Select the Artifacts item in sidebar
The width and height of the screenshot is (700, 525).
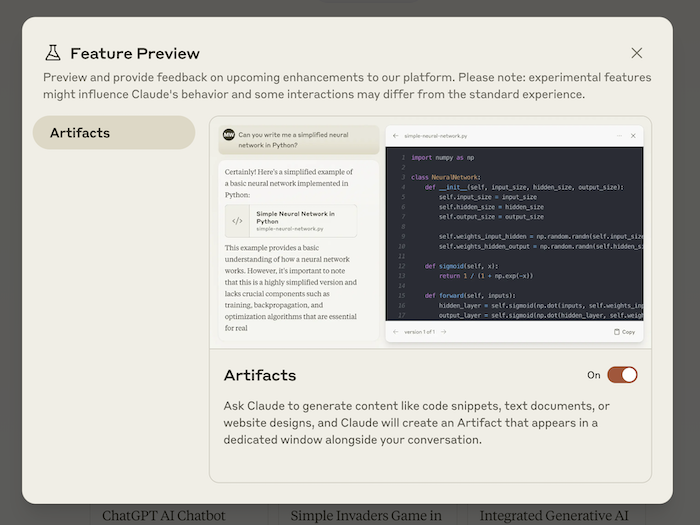[113, 133]
